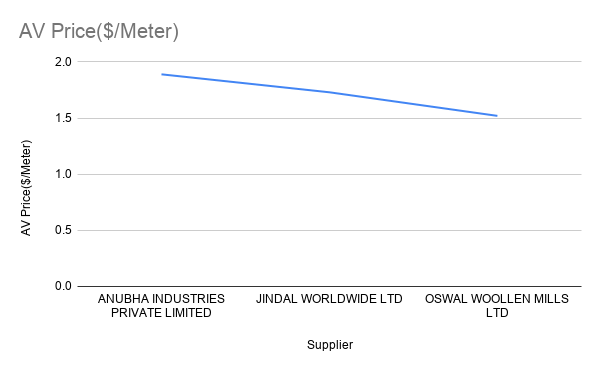Click the 1.0 value on vertical axis
Viewport: 600px width, 371px height.
click(63, 174)
